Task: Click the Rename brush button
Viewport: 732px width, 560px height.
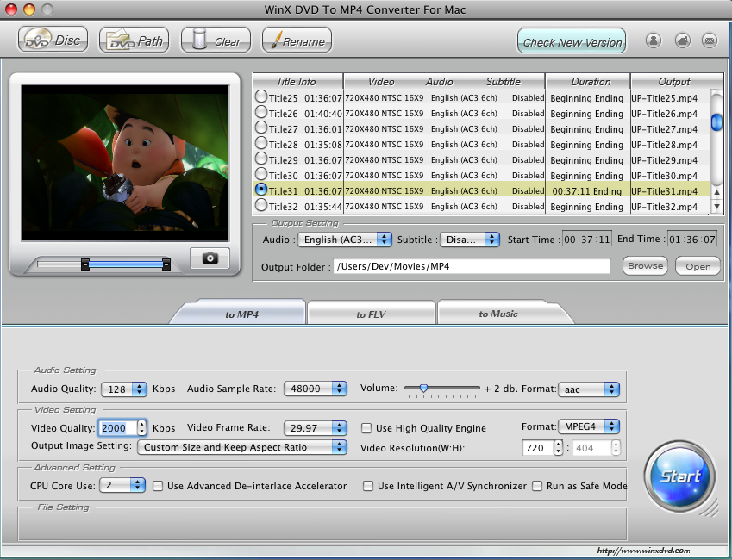Action: point(297,40)
